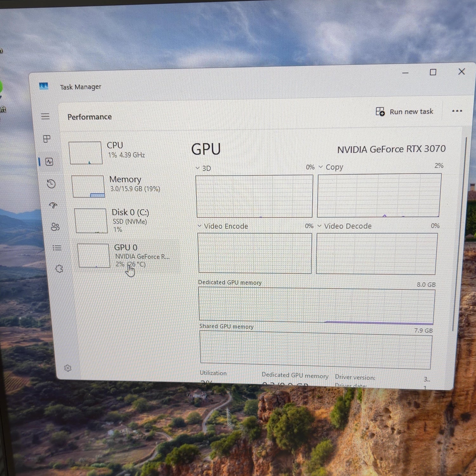
Task: Click the "3.0/15.9 GB (19%)" memory reading
Action: pos(135,189)
